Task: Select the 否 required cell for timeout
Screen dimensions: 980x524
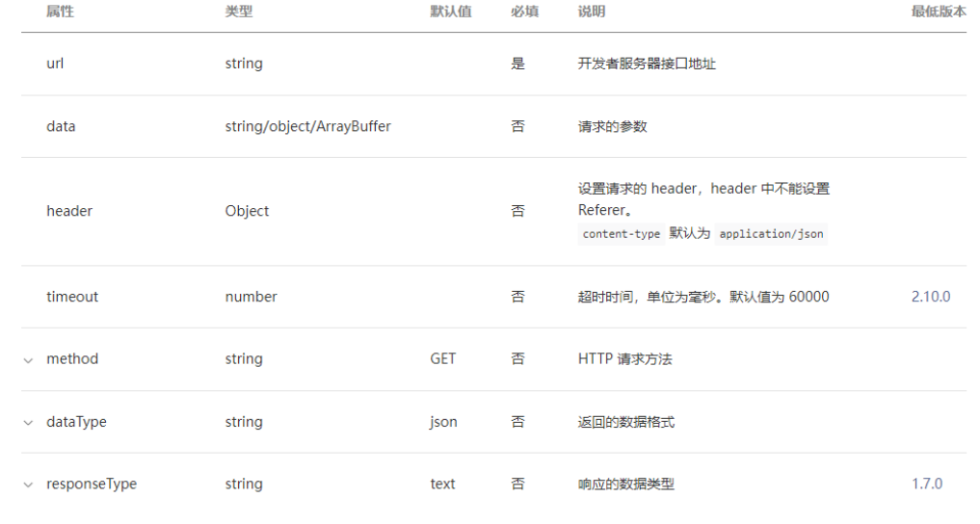Action: pyautogui.click(x=518, y=297)
